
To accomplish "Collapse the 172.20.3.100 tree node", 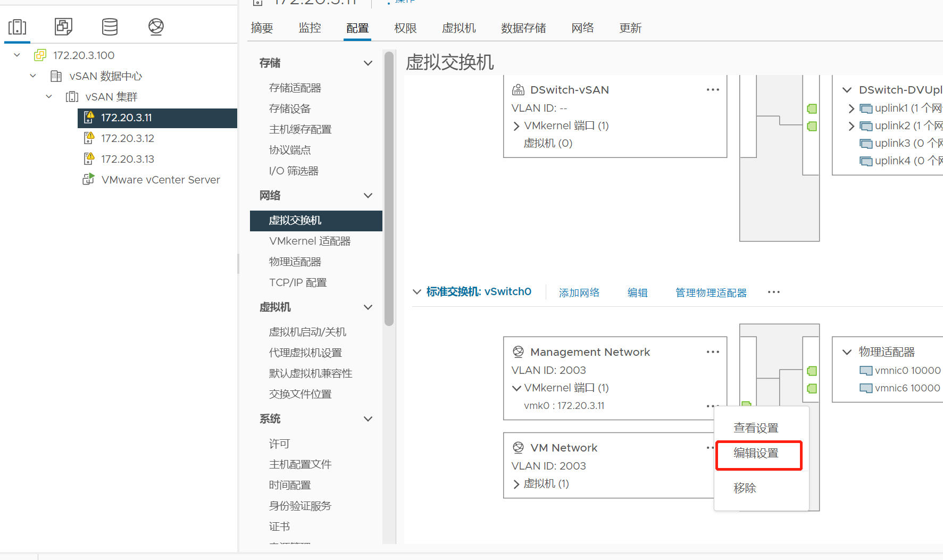I will [17, 55].
